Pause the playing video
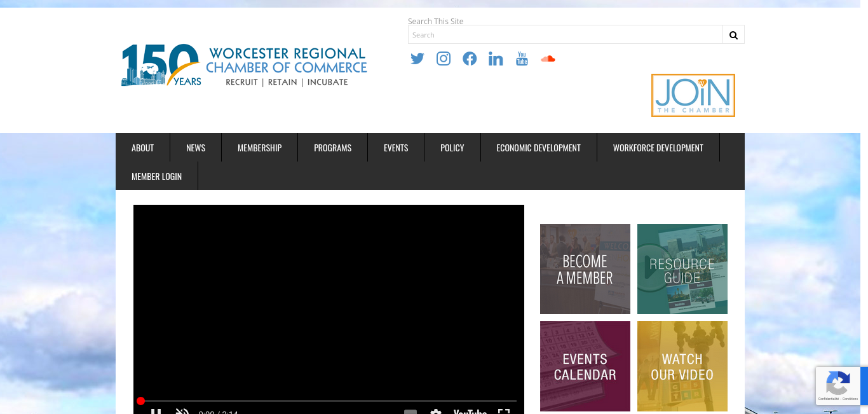 pyautogui.click(x=156, y=411)
